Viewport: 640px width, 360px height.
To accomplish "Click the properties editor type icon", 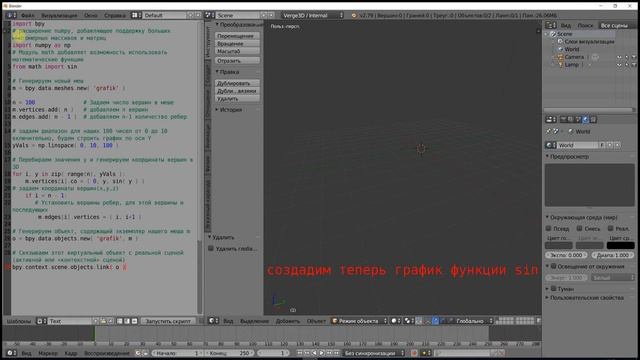I will (551, 120).
